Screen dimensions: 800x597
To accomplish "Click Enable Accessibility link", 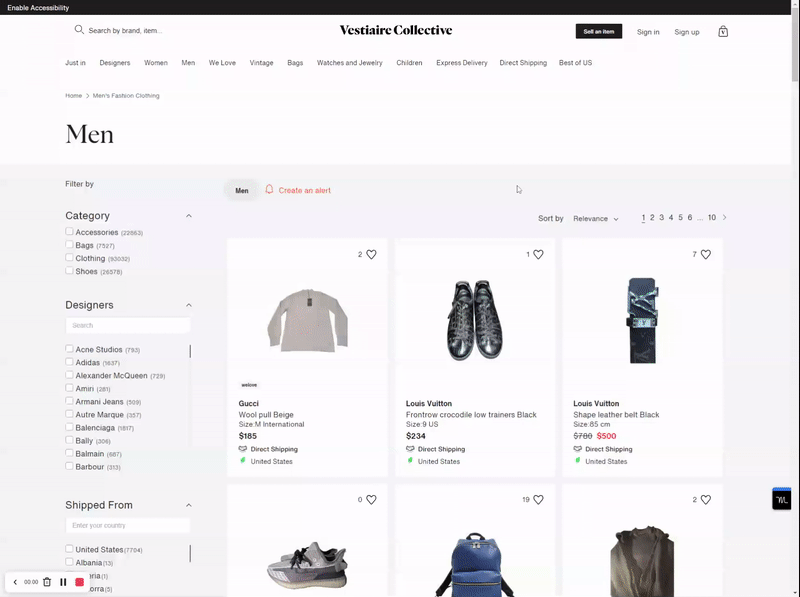I will [x=38, y=8].
